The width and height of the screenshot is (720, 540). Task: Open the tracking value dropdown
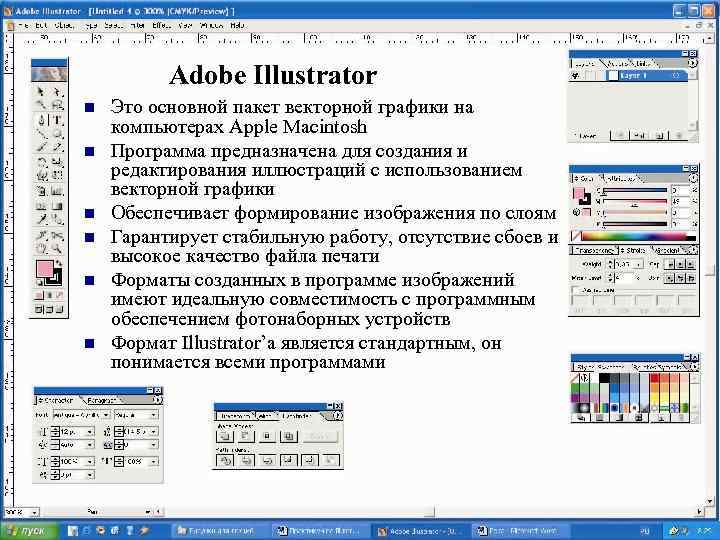pyautogui.click(x=153, y=445)
